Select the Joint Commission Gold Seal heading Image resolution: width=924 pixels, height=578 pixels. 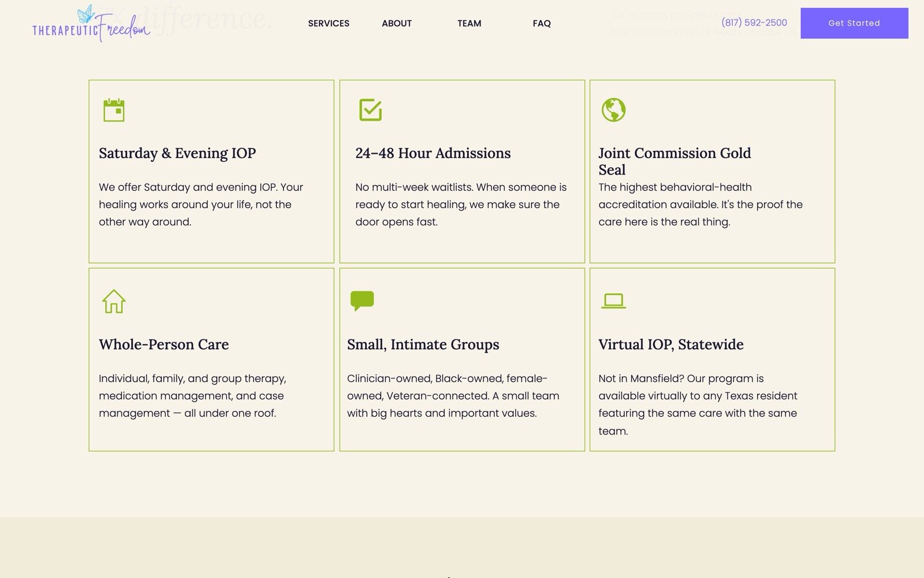coord(675,161)
